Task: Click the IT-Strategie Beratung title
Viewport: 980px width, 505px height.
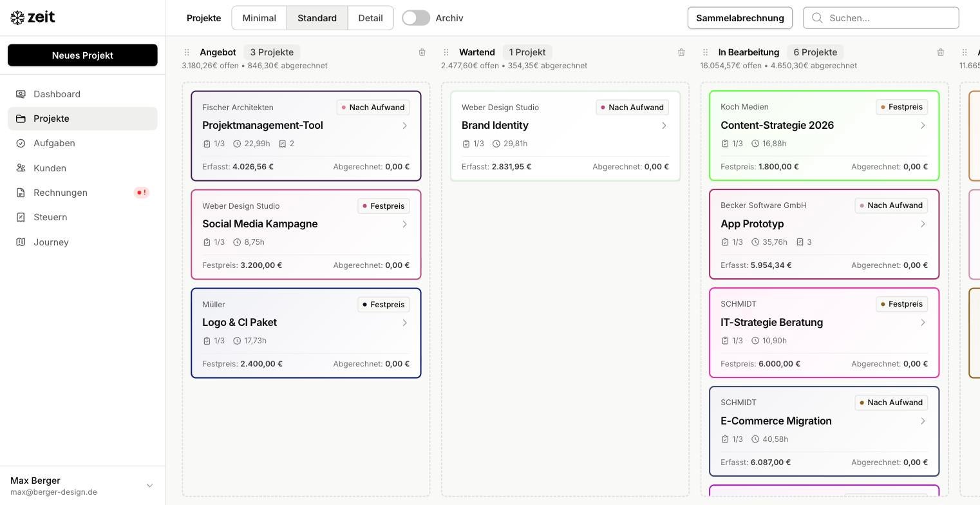Action: coord(771,323)
